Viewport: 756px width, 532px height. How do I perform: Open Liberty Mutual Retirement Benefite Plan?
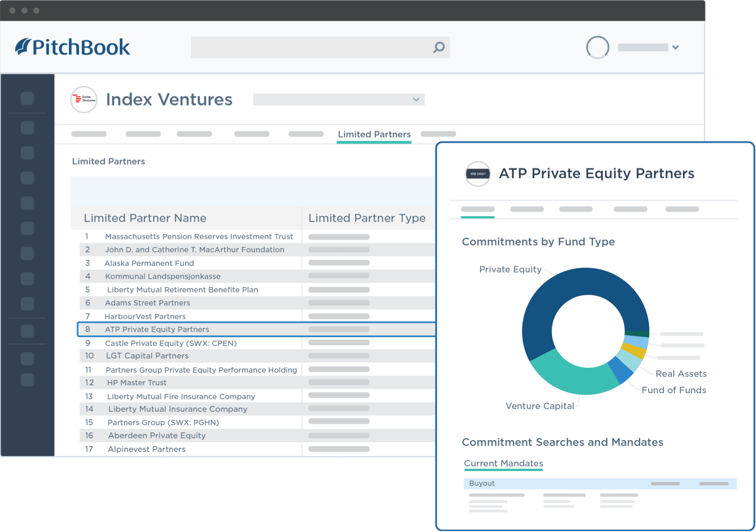pyautogui.click(x=183, y=290)
